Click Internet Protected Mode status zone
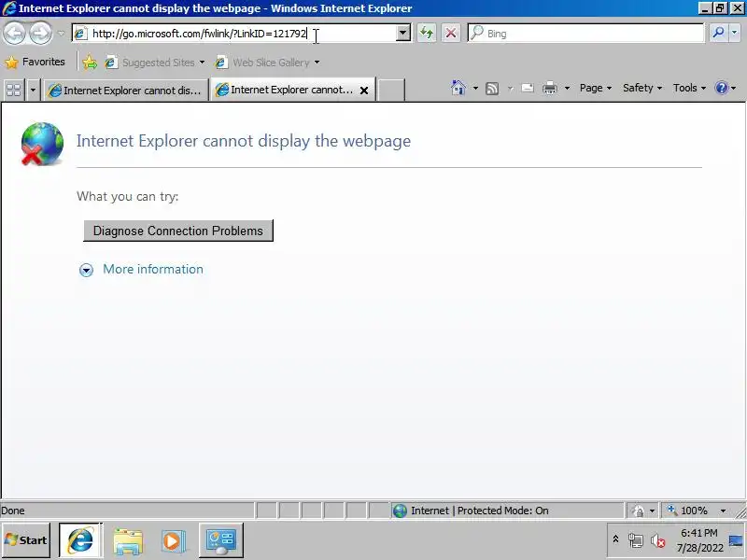This screenshot has width=747, height=560. click(x=507, y=511)
